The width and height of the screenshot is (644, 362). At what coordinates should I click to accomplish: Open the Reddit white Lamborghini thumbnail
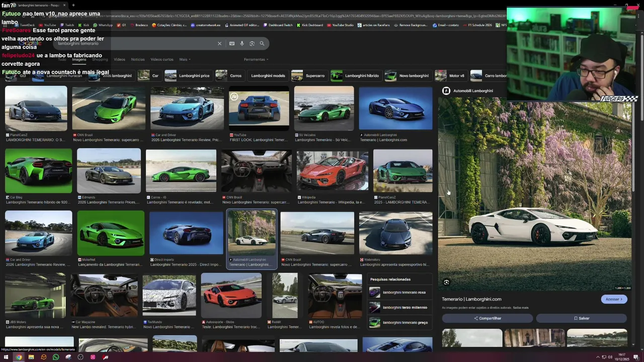pos(285,296)
